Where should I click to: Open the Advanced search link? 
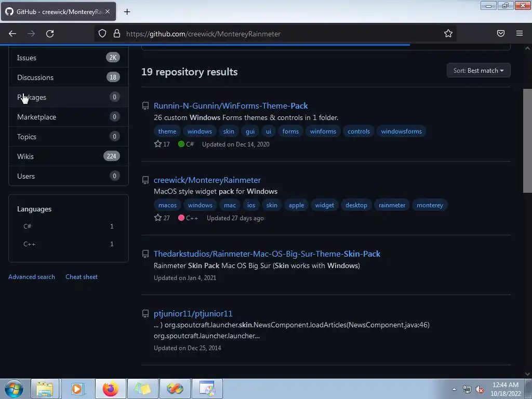point(32,277)
